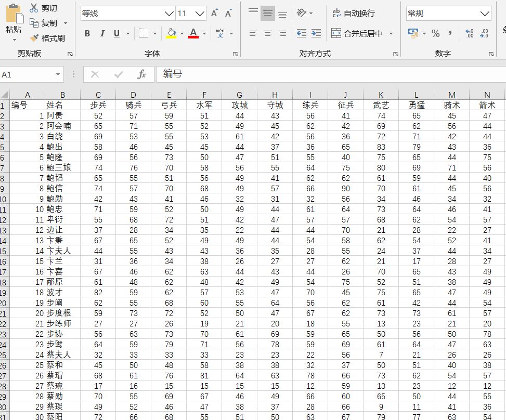Apply percent style format
This screenshot has height=420, width=506.
[435, 33]
